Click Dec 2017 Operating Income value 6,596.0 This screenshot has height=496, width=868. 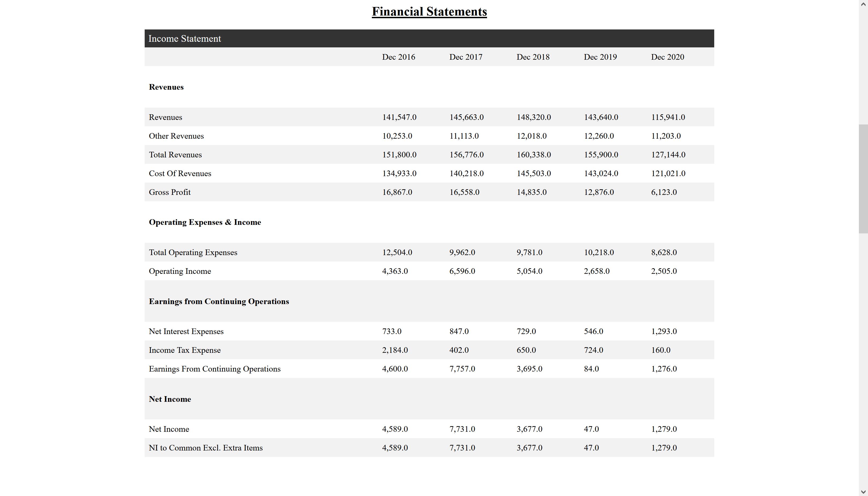[462, 271]
